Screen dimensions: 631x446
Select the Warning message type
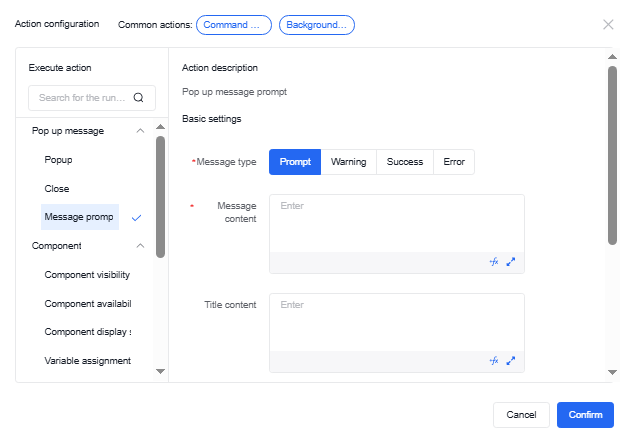(x=349, y=162)
